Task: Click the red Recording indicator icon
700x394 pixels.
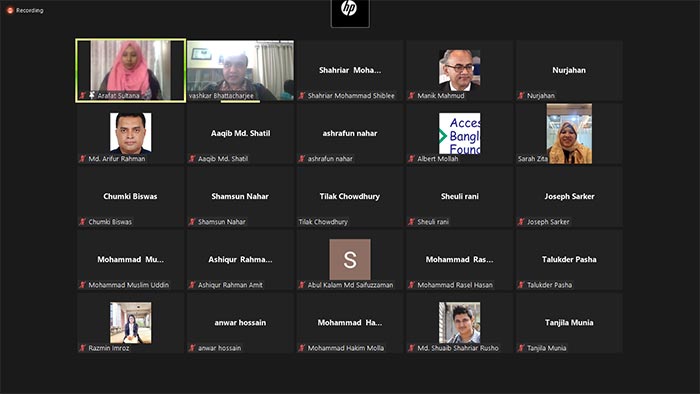Action: [x=10, y=10]
